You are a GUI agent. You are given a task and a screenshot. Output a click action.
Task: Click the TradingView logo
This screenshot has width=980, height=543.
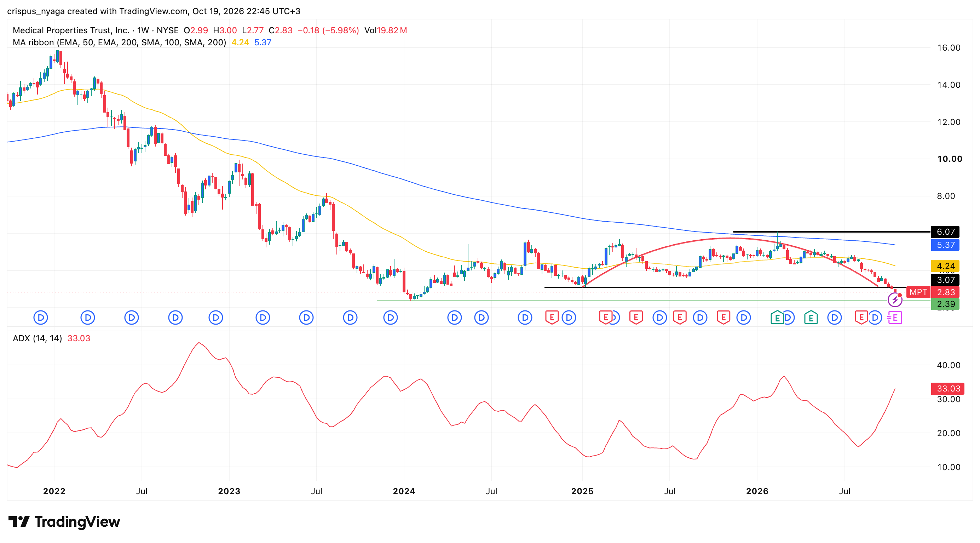[64, 521]
